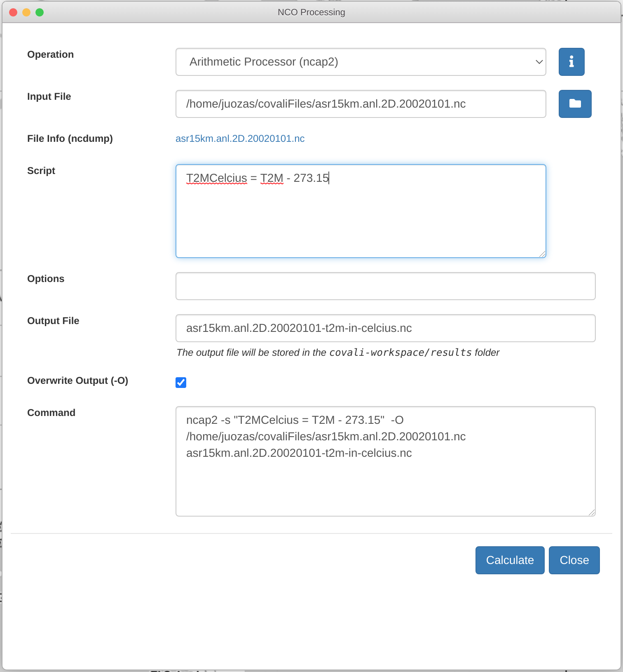
Task: Maximize window with green traffic light
Action: [x=40, y=12]
